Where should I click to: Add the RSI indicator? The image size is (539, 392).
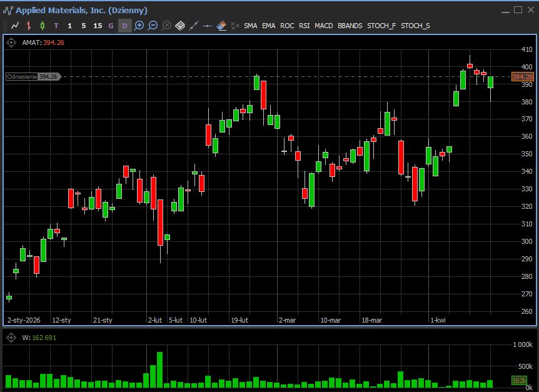coord(304,26)
